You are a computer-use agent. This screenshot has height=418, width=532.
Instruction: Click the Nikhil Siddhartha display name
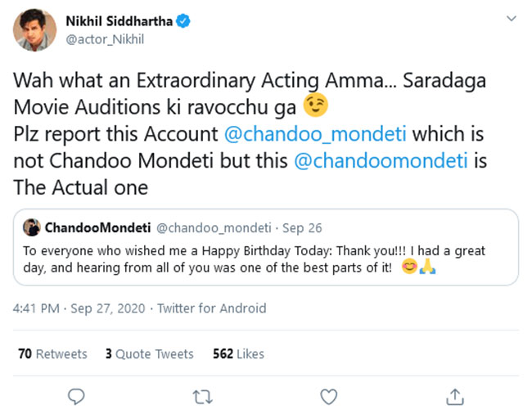(x=118, y=22)
